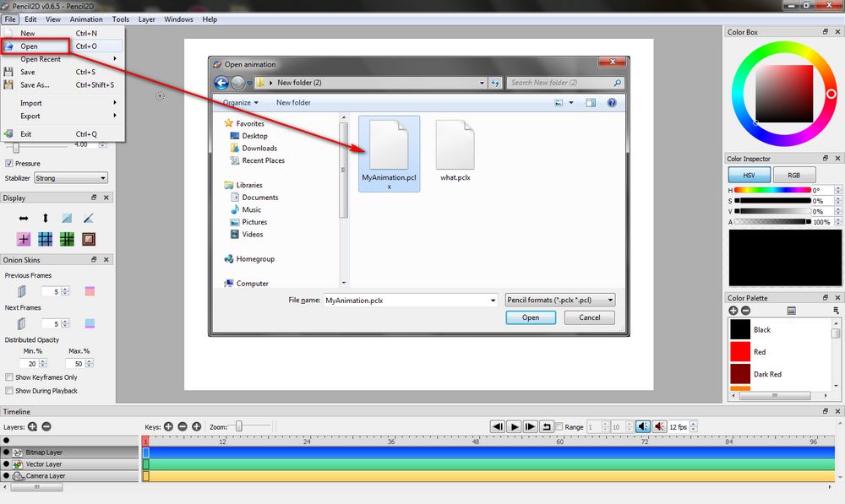Toggle previous frames pink color icon

click(90, 291)
